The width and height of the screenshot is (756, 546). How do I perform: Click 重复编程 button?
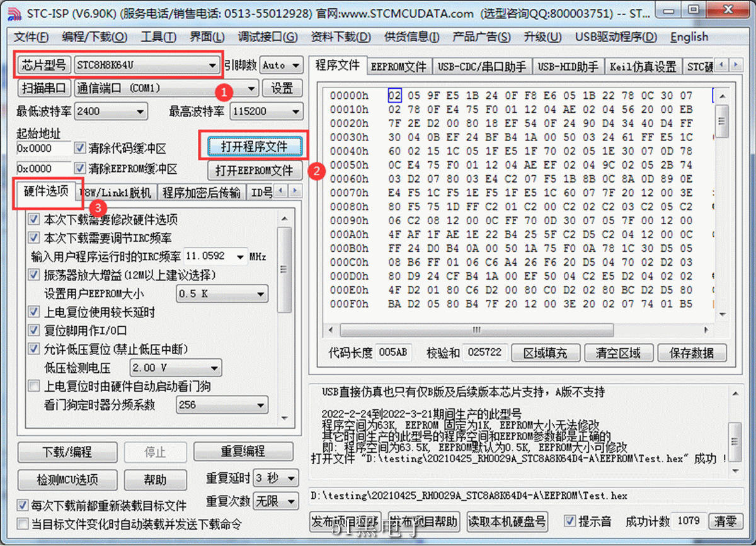tap(243, 452)
